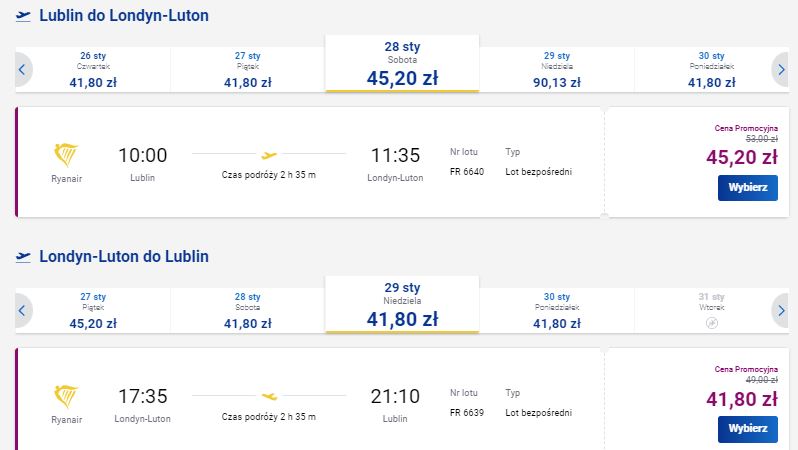Image resolution: width=798 pixels, height=450 pixels.
Task: Show earlier return dates with the left arrow
Action: [22, 310]
